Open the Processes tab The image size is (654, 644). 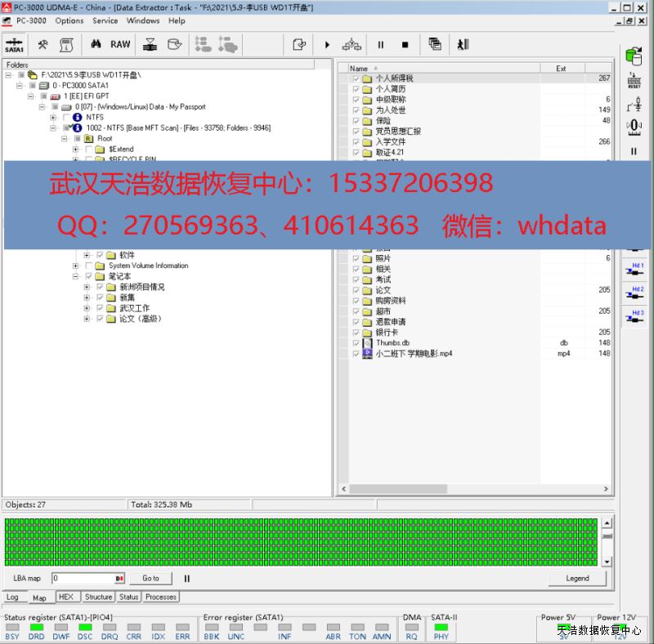(x=161, y=597)
